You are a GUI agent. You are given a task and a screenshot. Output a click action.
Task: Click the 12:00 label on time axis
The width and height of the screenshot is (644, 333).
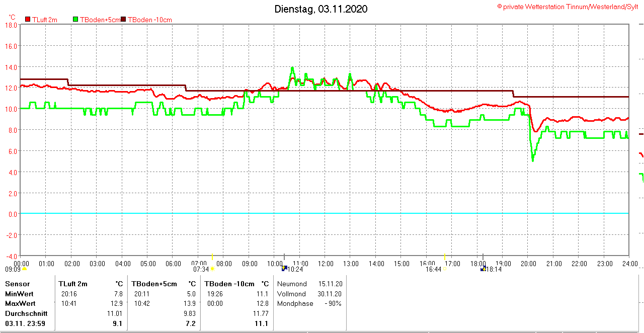click(326, 263)
